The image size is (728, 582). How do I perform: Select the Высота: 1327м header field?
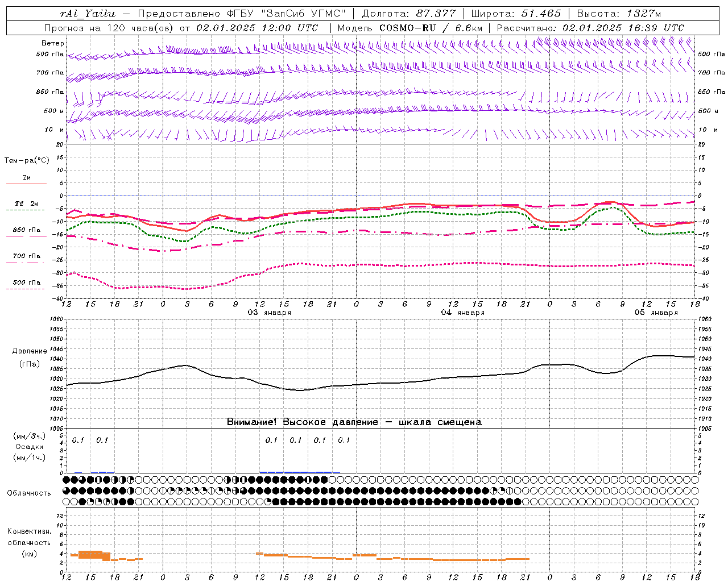pos(619,14)
